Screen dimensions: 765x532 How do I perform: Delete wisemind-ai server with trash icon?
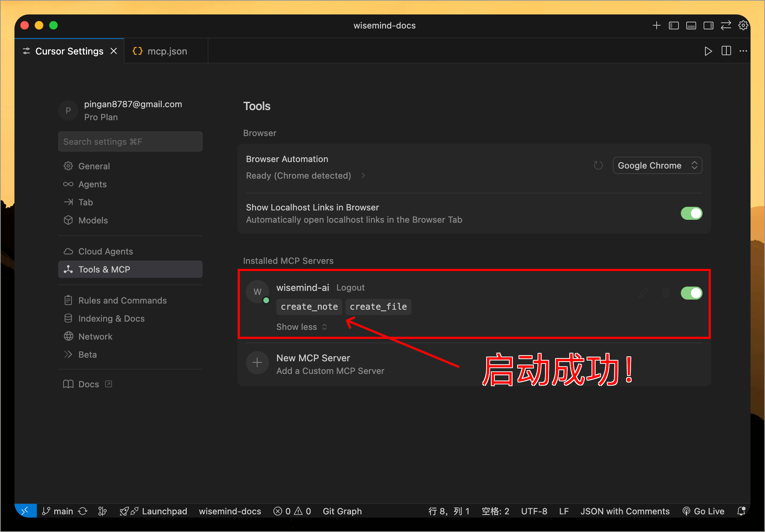[666, 293]
